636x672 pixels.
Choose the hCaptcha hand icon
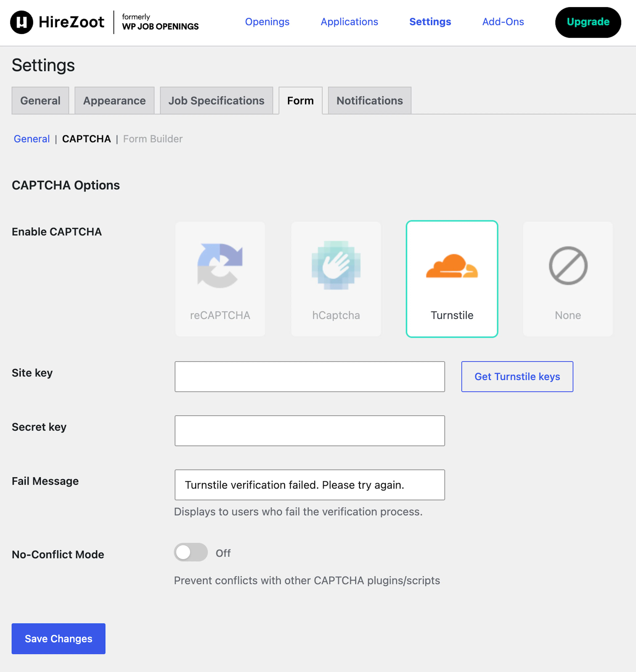[336, 265]
